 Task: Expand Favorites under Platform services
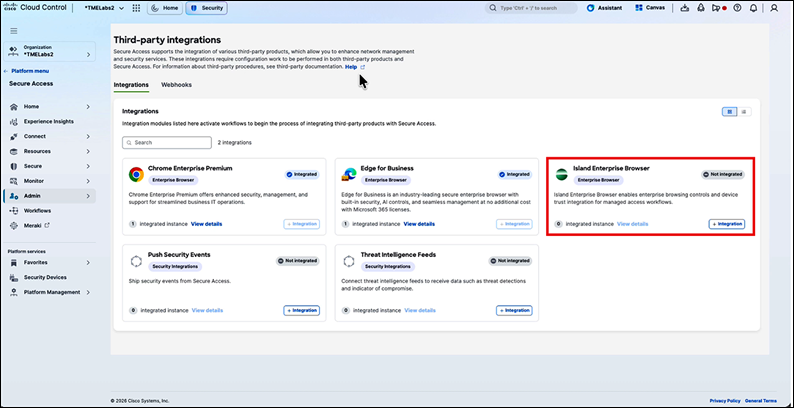point(50,263)
